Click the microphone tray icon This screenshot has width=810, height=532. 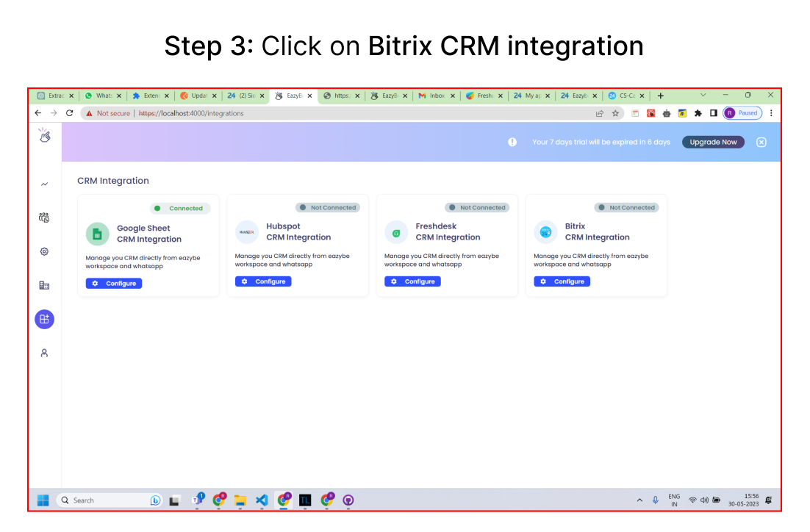click(x=655, y=500)
